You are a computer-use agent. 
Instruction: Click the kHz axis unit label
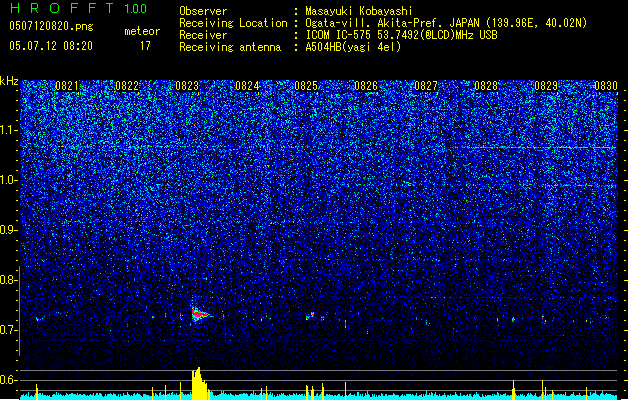(9, 81)
